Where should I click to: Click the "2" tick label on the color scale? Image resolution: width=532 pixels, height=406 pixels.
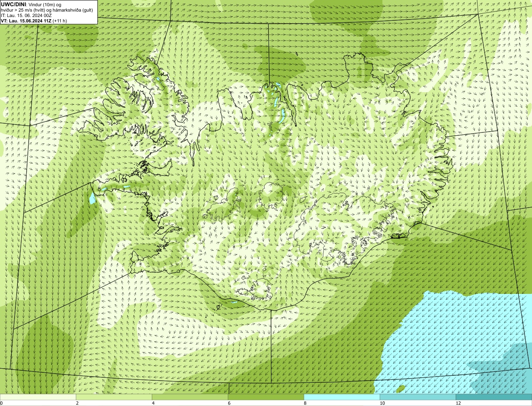pos(77,403)
